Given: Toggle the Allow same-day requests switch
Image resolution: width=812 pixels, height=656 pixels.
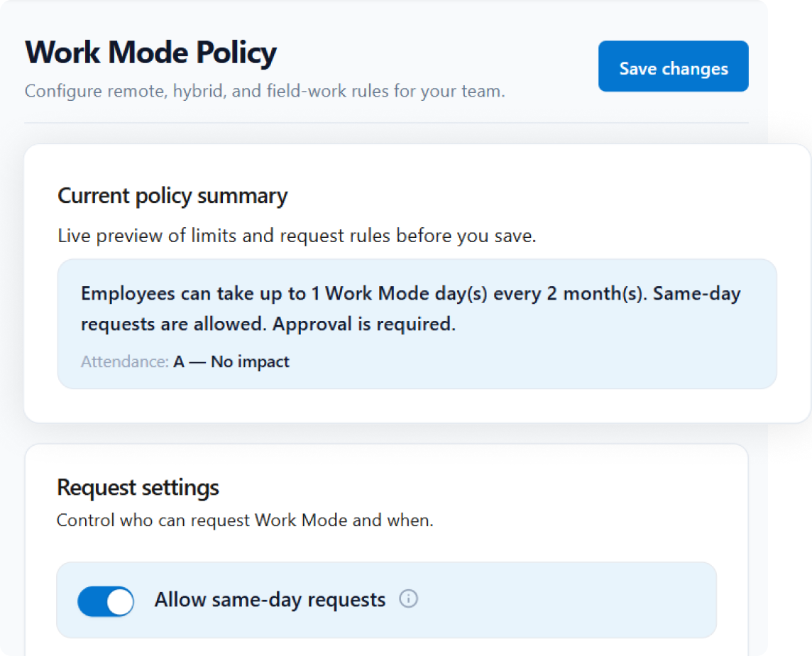Looking at the screenshot, I should click(106, 601).
